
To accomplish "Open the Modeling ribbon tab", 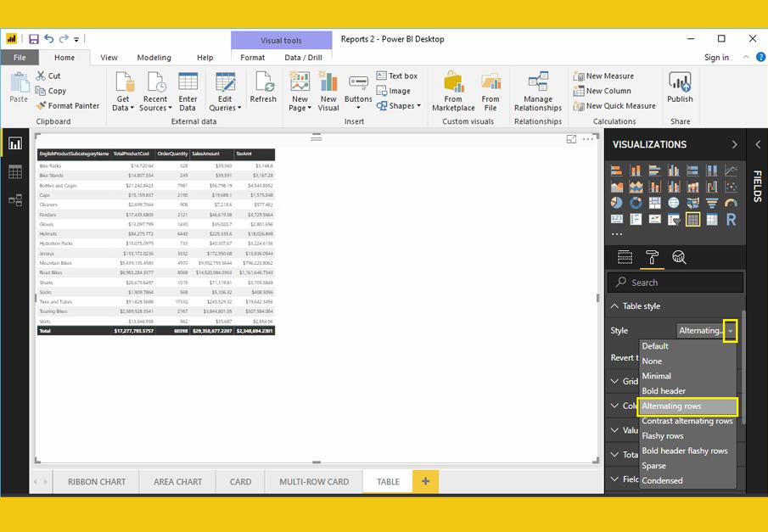I will pyautogui.click(x=154, y=58).
